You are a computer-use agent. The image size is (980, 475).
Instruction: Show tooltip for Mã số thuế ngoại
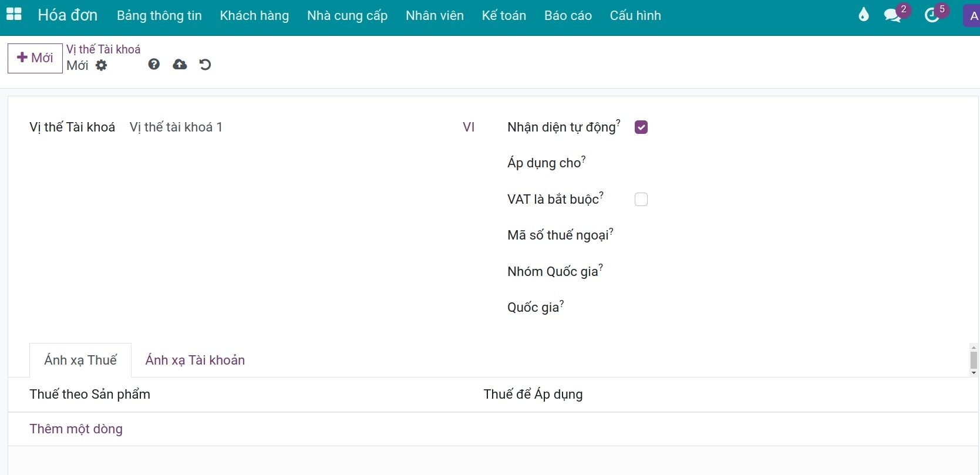(x=611, y=231)
